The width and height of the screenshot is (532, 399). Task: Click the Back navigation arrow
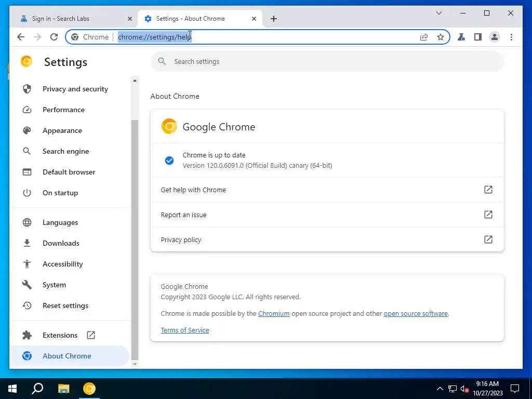coord(21,37)
